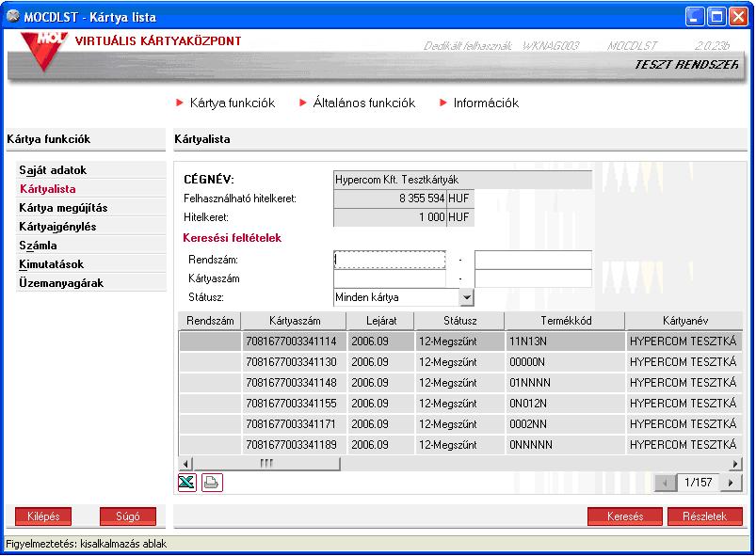Click the Súgó help button
The height and width of the screenshot is (556, 756).
pos(128,516)
